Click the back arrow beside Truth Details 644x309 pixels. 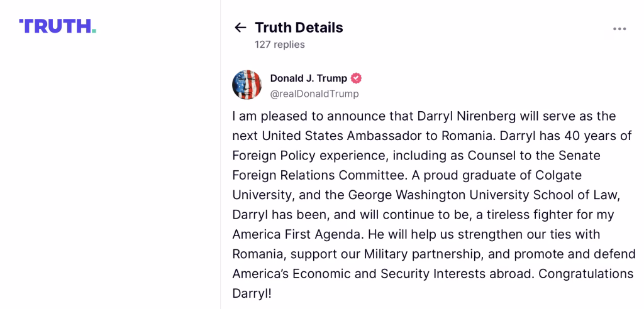pos(240,28)
